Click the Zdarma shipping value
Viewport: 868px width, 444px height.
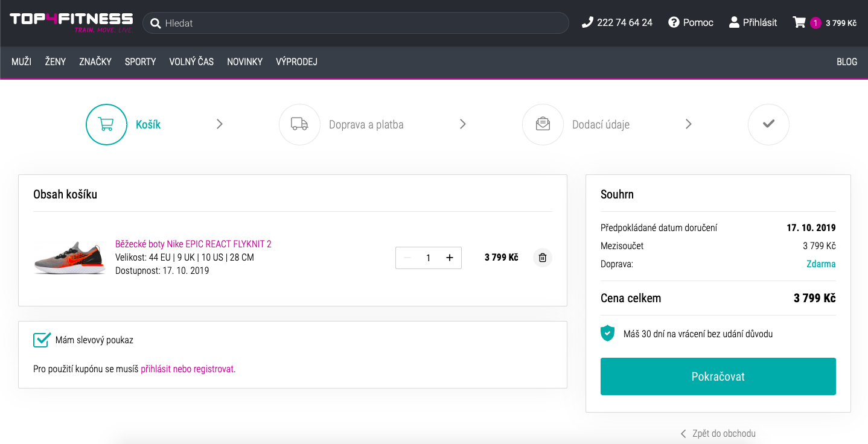pyautogui.click(x=821, y=264)
